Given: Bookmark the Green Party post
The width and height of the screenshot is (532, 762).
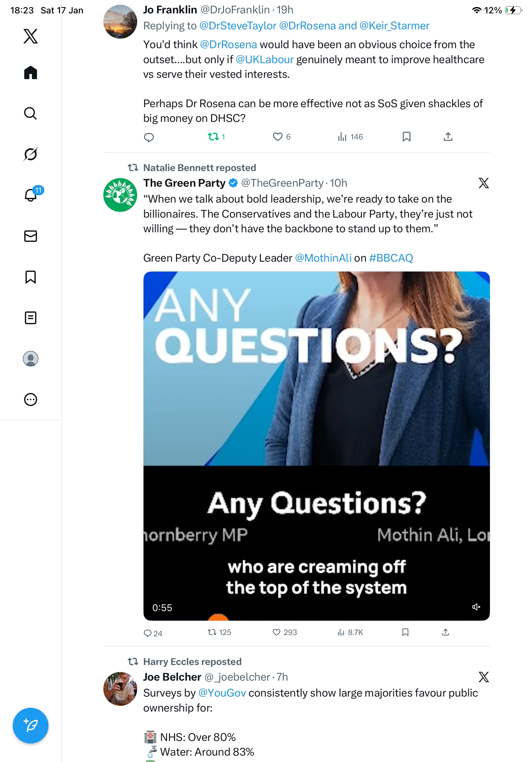Looking at the screenshot, I should coord(405,632).
